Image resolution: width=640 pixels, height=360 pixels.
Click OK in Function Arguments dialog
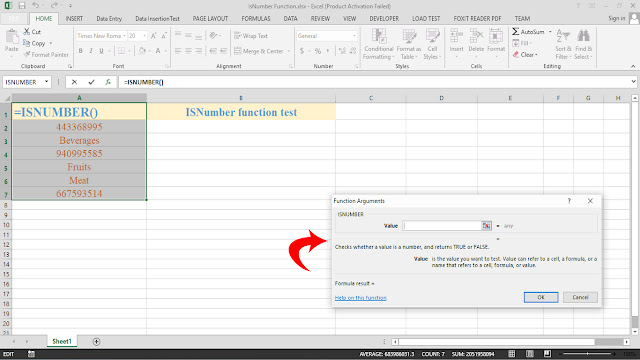pyautogui.click(x=541, y=297)
